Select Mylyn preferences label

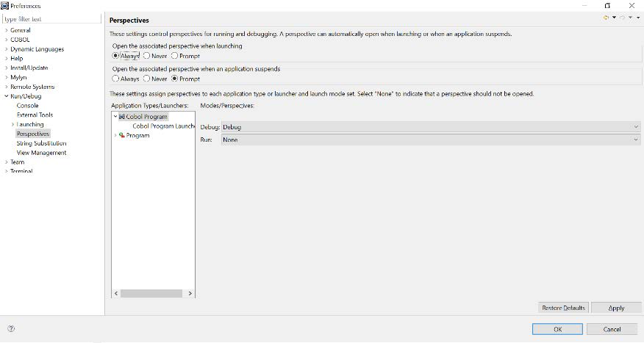18,77
